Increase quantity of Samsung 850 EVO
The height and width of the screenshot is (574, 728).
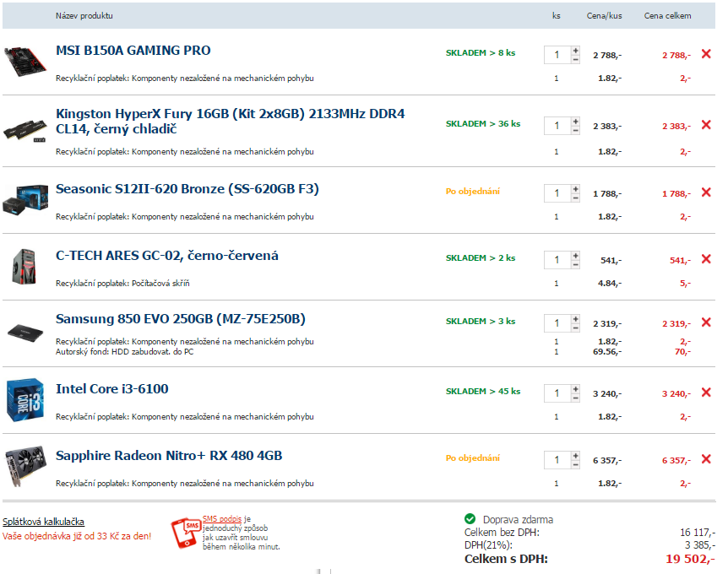(576, 319)
